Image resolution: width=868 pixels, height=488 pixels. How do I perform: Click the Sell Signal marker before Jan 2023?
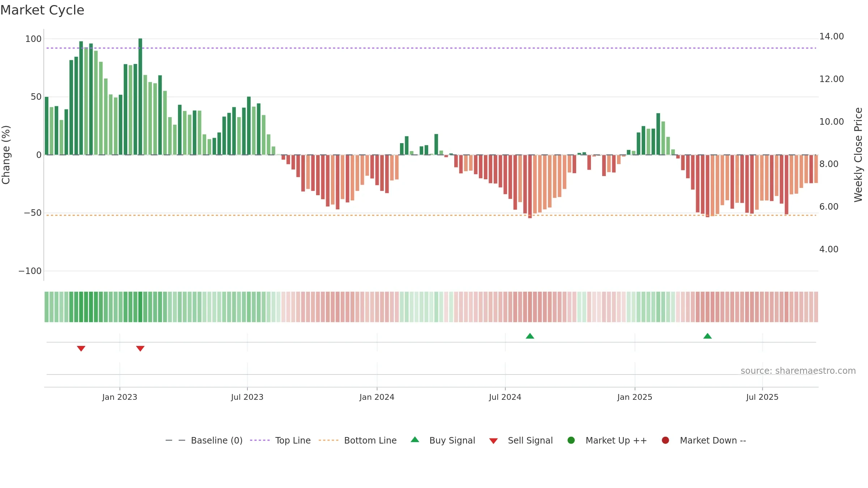pyautogui.click(x=81, y=348)
